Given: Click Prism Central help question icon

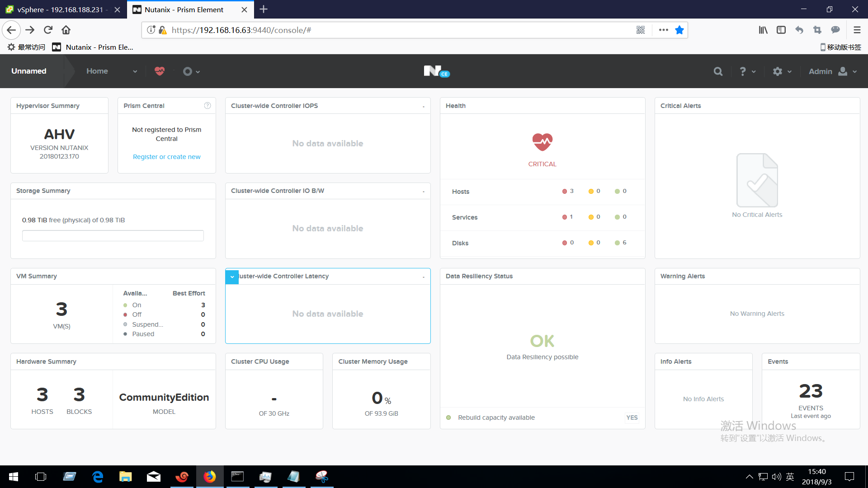Looking at the screenshot, I should (x=208, y=105).
